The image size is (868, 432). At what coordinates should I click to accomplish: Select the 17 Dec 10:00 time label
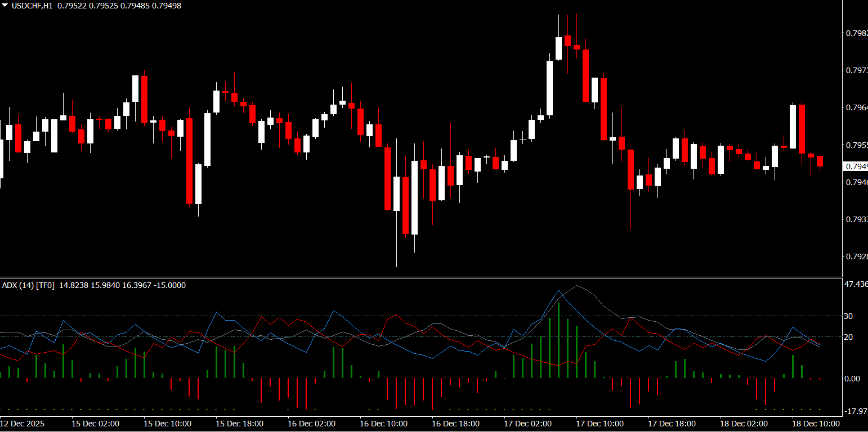point(599,424)
